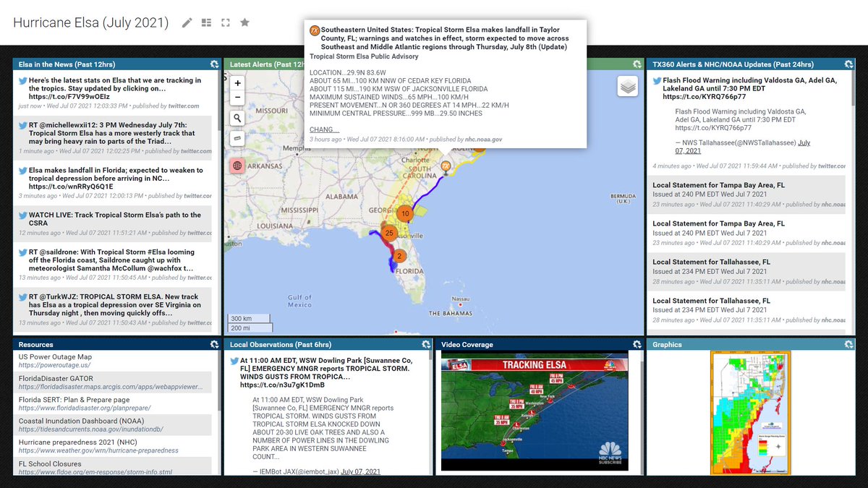Click the map cluster marker labeled 10

tap(405, 213)
